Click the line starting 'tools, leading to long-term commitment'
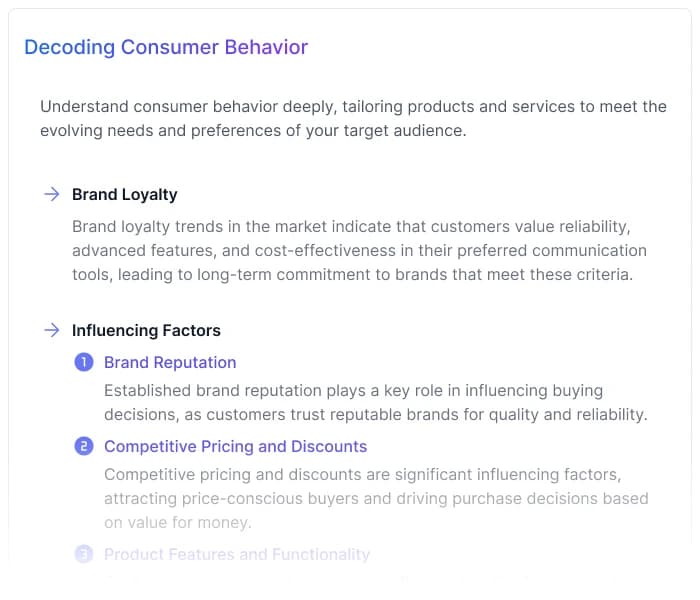 coord(352,274)
